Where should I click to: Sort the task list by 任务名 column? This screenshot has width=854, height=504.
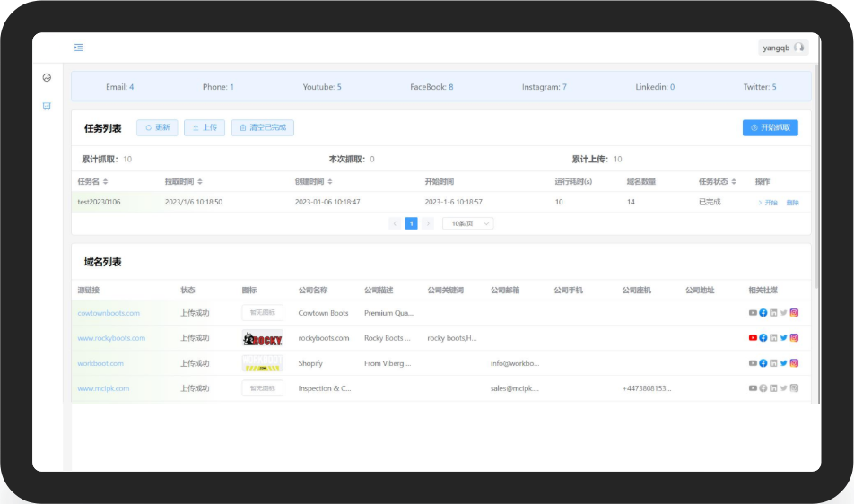pyautogui.click(x=106, y=182)
